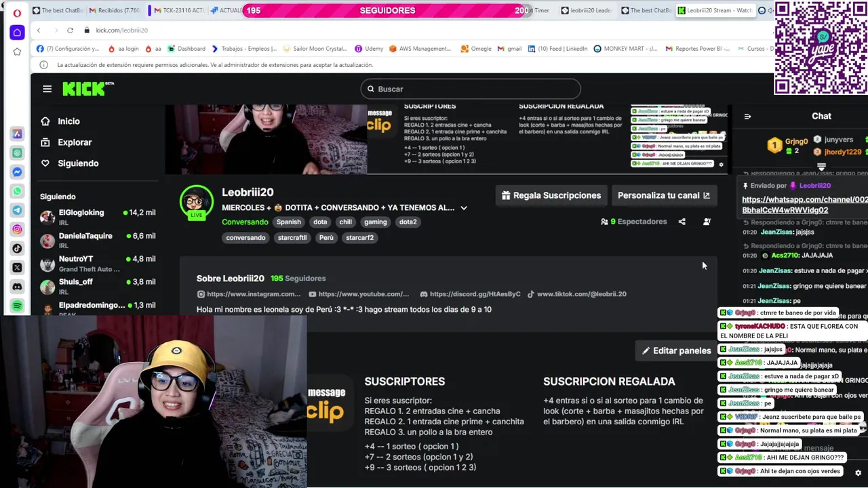
Task: Open Opera sidebar Instagram icon
Action: click(18, 229)
